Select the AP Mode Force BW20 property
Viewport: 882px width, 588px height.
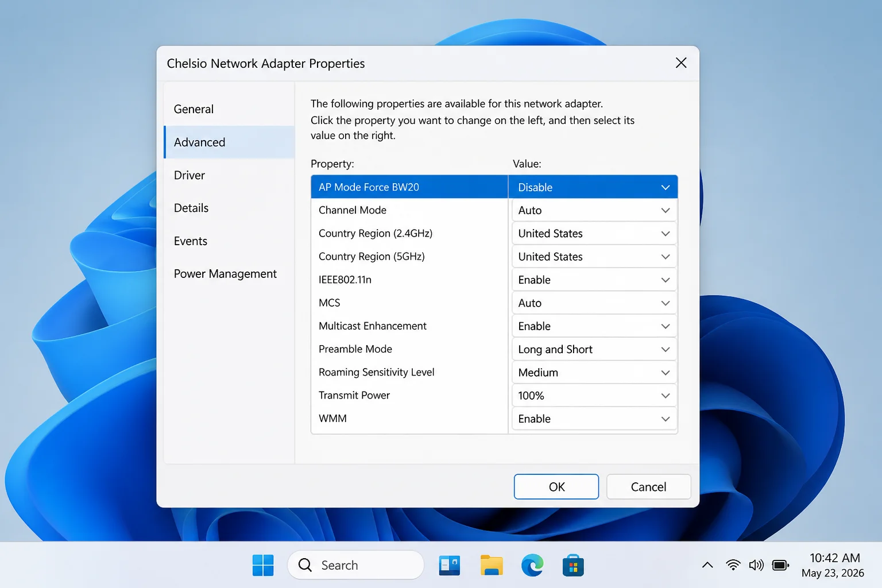[x=409, y=187]
